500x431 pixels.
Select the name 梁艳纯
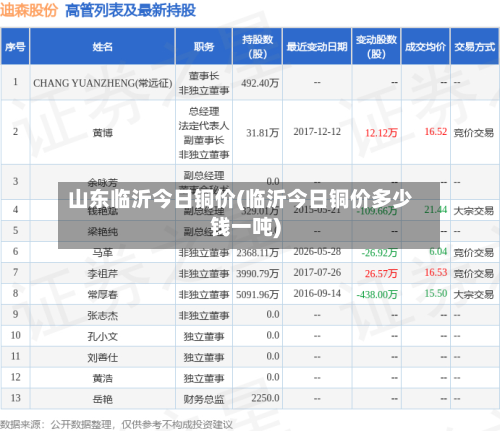103,231
